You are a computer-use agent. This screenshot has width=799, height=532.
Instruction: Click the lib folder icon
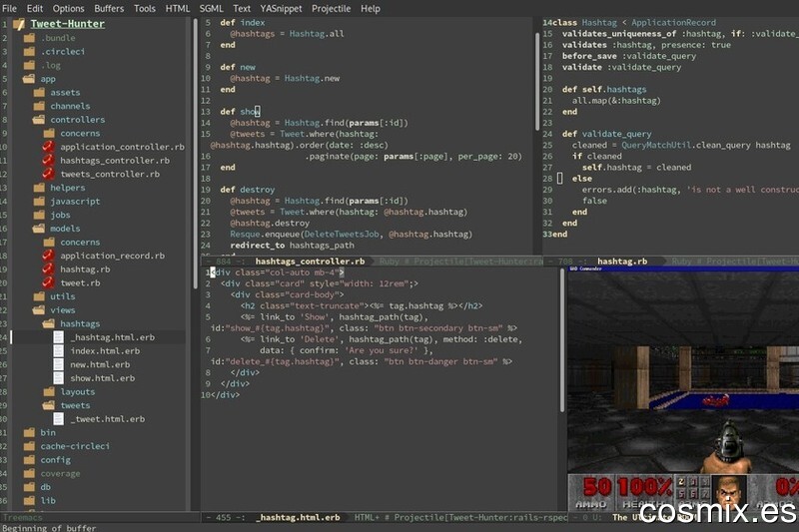[30, 500]
